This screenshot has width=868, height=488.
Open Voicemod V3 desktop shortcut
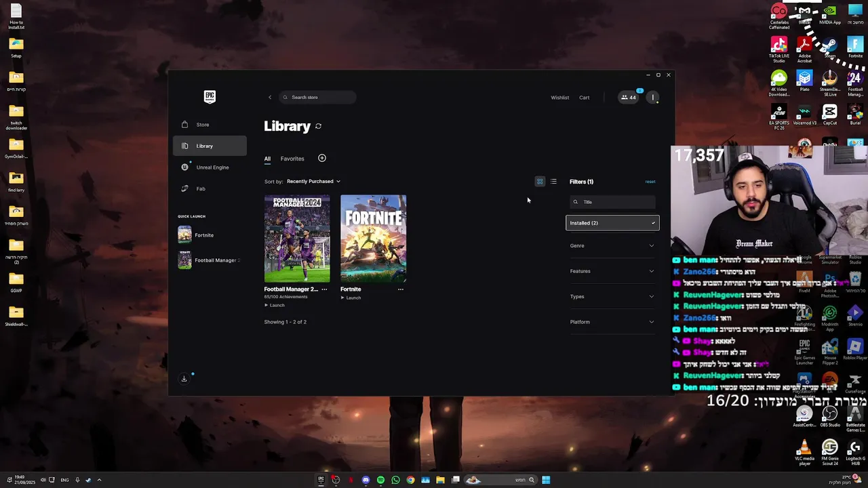tap(805, 115)
